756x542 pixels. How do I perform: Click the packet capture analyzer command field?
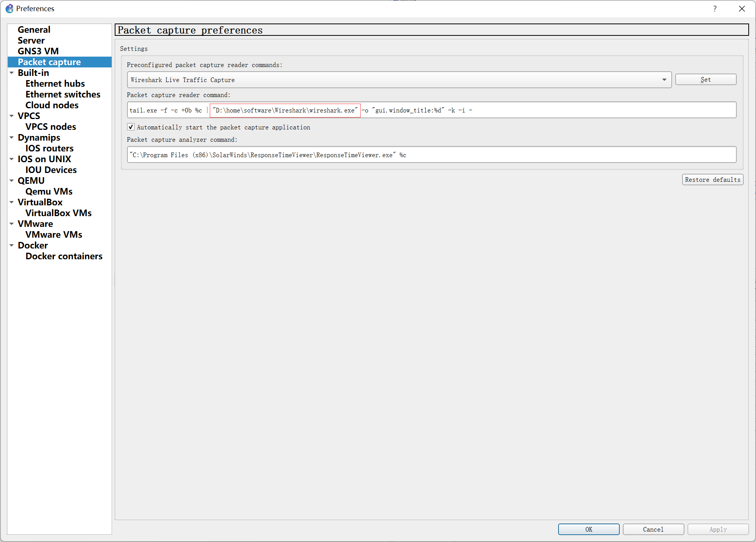pyautogui.click(x=432, y=155)
